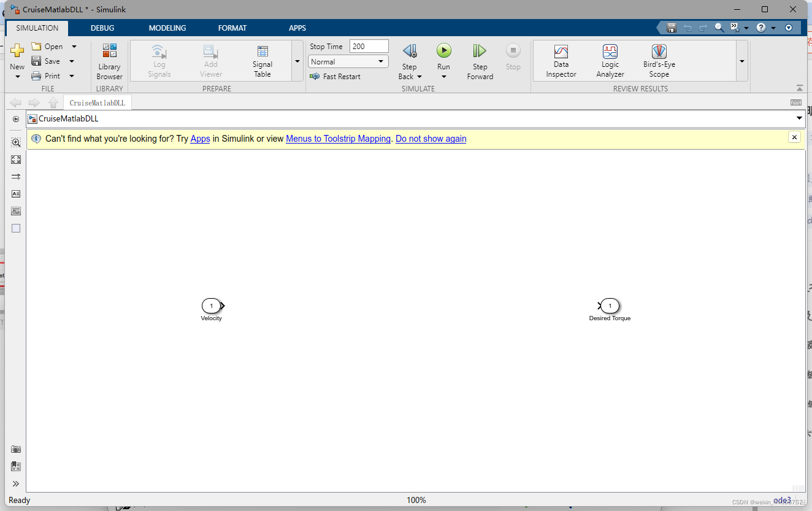Click the Hide/Show Model Browser icon

16,119
